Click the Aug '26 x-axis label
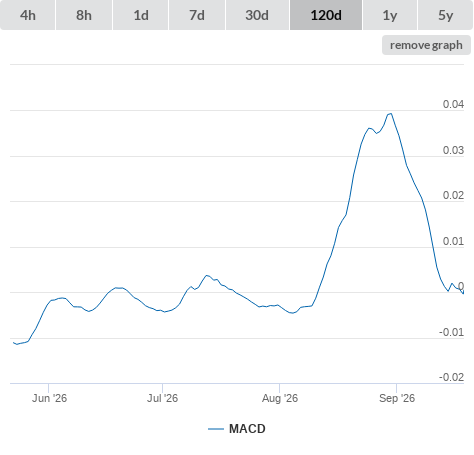474x455 pixels. (280, 398)
